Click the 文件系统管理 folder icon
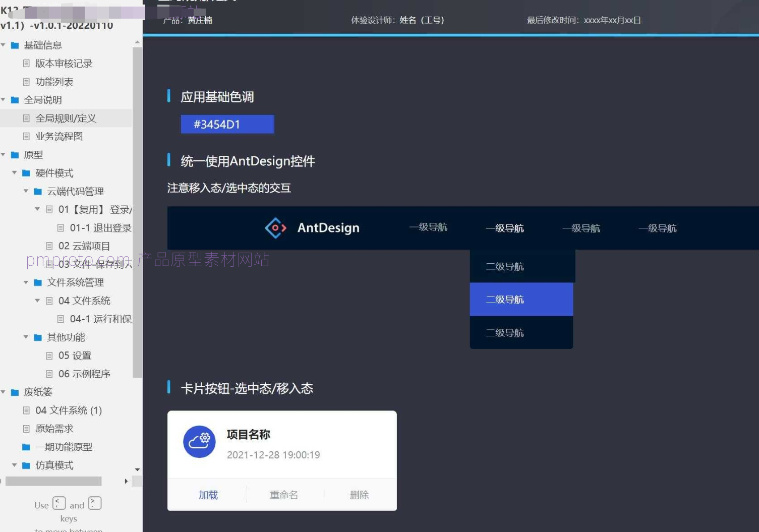The width and height of the screenshot is (759, 532). point(38,283)
